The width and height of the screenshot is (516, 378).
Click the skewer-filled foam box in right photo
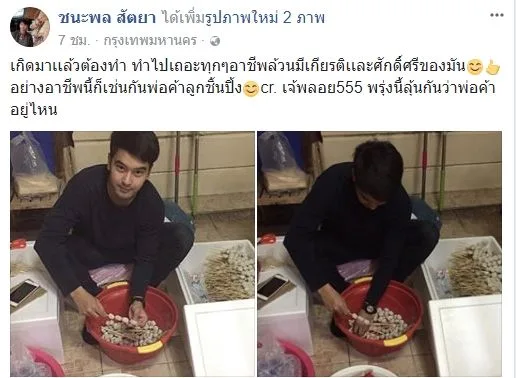tap(463, 267)
